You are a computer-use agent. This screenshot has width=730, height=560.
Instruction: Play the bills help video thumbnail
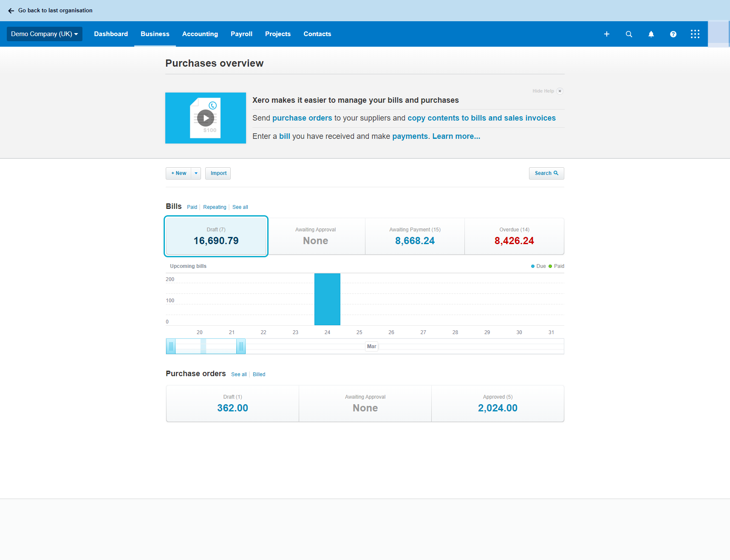[x=206, y=118]
